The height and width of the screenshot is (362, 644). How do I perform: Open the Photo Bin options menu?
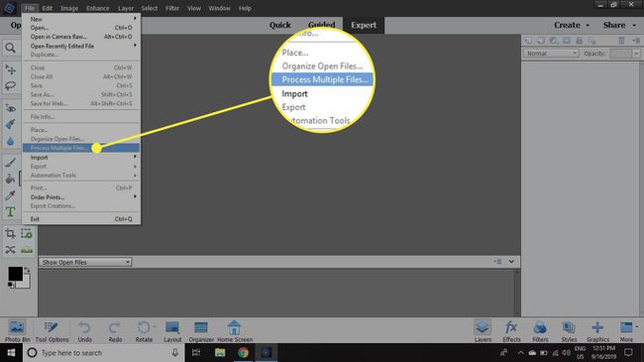click(497, 261)
